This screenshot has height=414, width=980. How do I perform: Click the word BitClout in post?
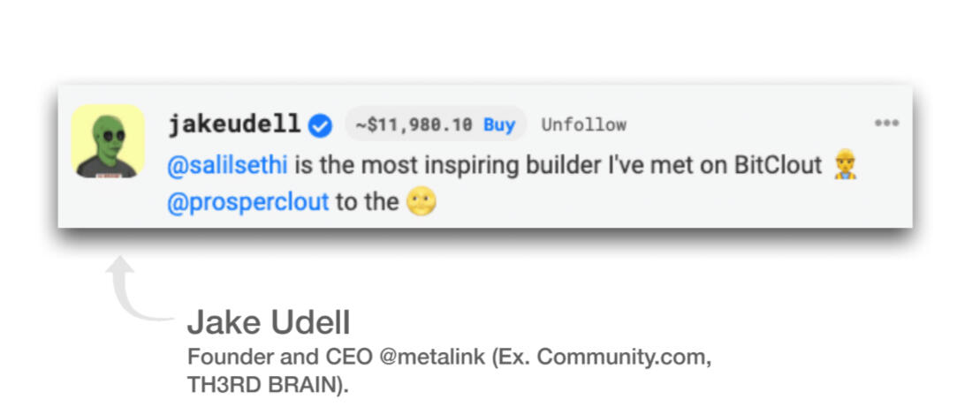[x=778, y=165]
